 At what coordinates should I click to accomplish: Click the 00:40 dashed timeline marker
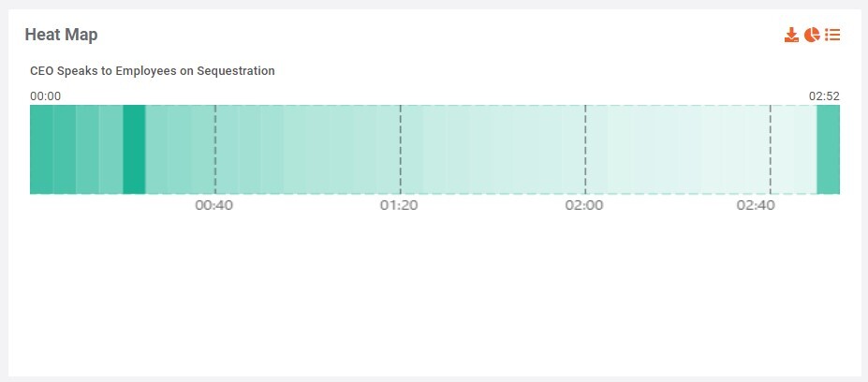(x=215, y=150)
